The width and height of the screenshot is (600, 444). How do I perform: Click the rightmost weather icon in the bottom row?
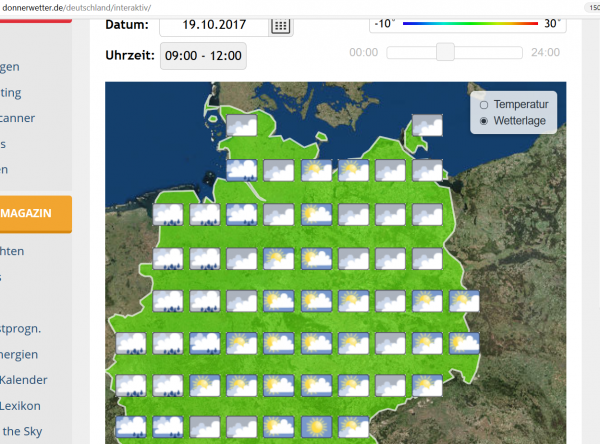tap(354, 428)
